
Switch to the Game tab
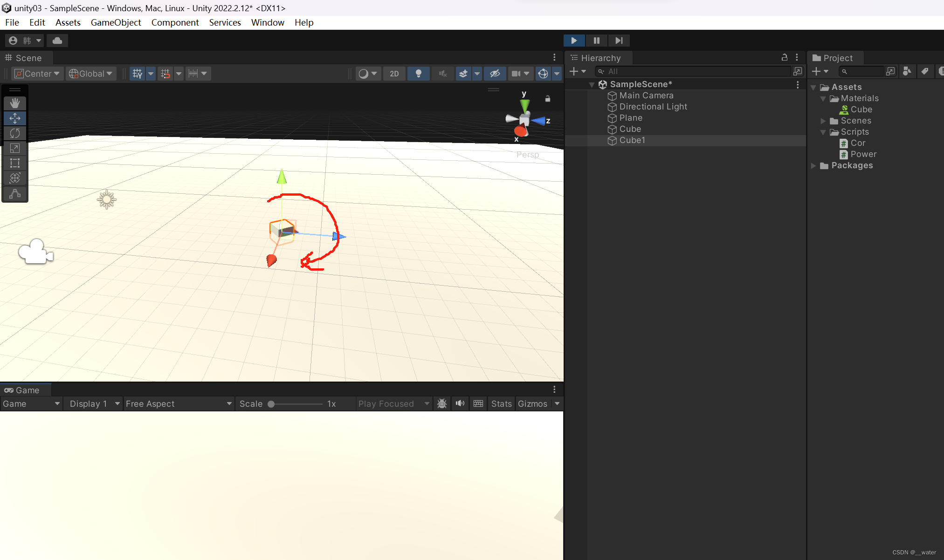[x=26, y=390]
